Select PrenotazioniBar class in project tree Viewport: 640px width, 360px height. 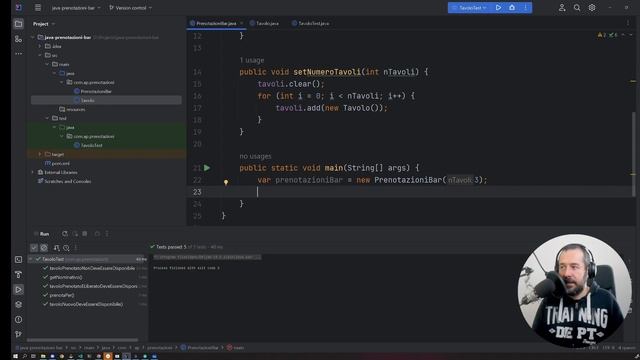pyautogui.click(x=96, y=91)
